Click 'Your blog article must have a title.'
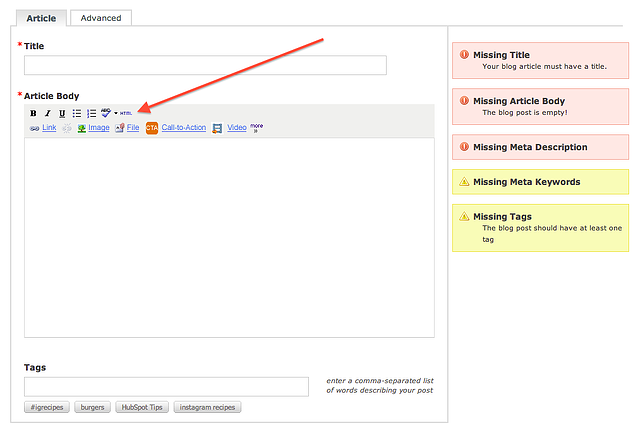 tap(544, 66)
